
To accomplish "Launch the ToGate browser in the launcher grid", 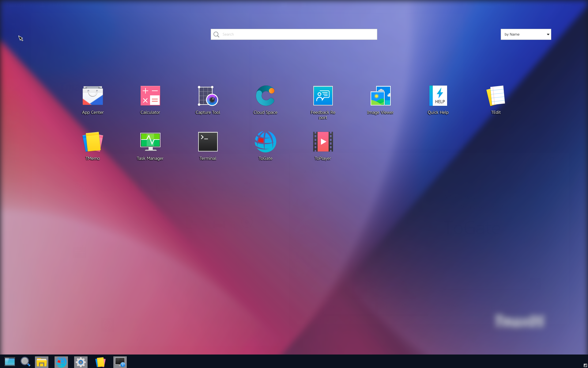I will click(266, 142).
